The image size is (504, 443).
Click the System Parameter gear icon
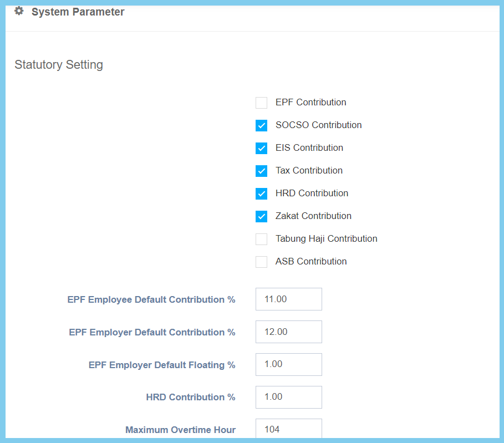click(x=19, y=11)
